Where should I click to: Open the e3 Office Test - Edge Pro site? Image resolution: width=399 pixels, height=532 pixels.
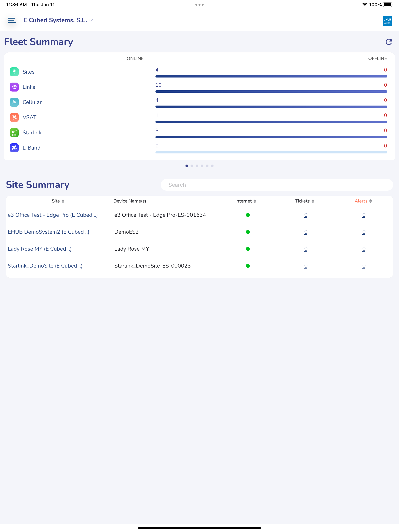click(53, 215)
